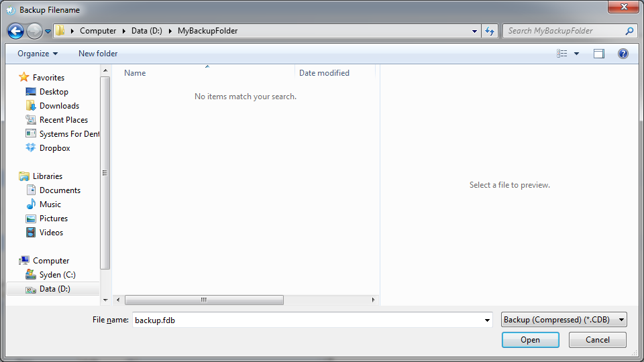644x362 pixels.
Task: Click the horizontal scrollbar in file list
Action: [x=204, y=300]
